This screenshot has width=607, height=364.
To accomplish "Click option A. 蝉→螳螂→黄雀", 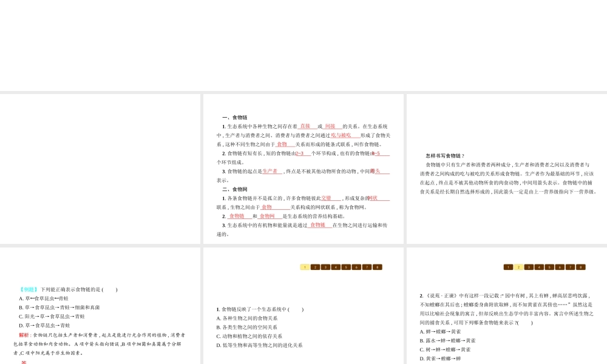I will pos(441,331).
